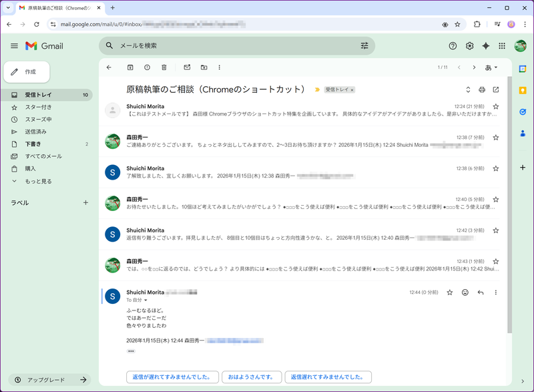Open the Gemini sparkle icon
534x392 pixels.
tap(486, 45)
